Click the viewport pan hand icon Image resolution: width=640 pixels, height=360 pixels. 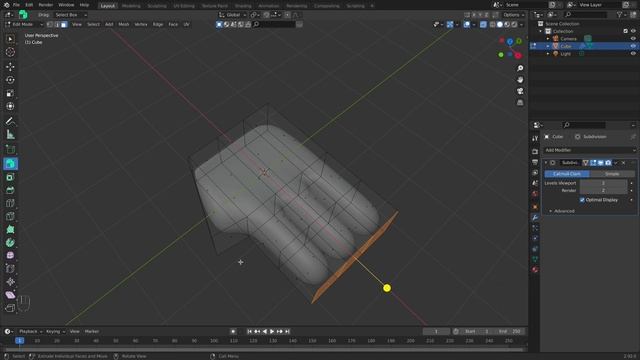click(x=520, y=80)
